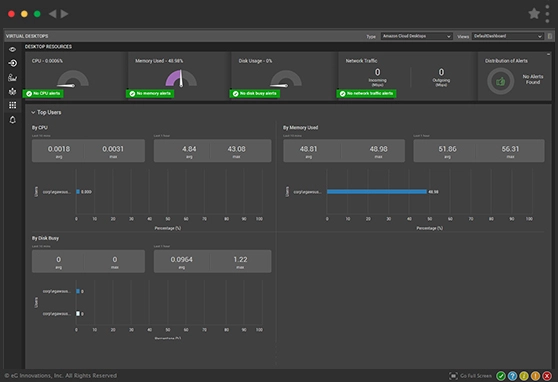Click the white bar in By Disk Busy chart

click(78, 314)
